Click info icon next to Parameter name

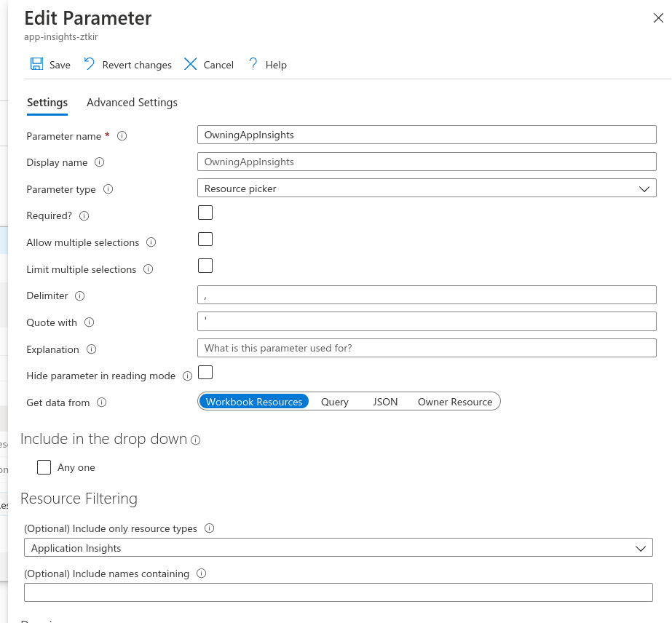pyautogui.click(x=122, y=136)
